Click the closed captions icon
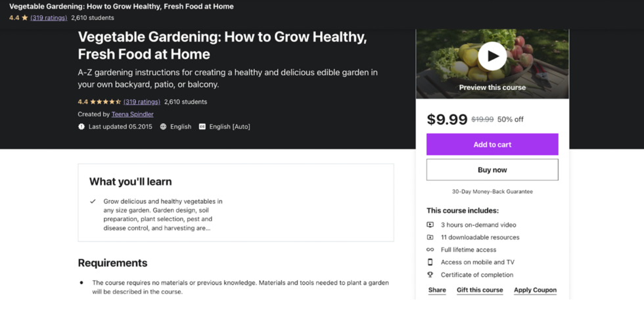644x317 pixels. click(202, 127)
